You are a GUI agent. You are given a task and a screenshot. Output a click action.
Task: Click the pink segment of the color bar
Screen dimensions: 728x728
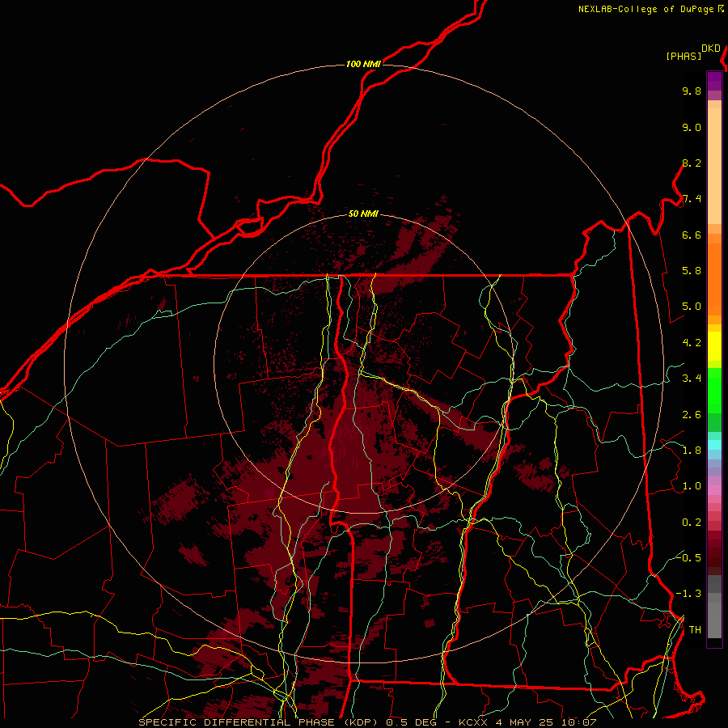[x=714, y=490]
